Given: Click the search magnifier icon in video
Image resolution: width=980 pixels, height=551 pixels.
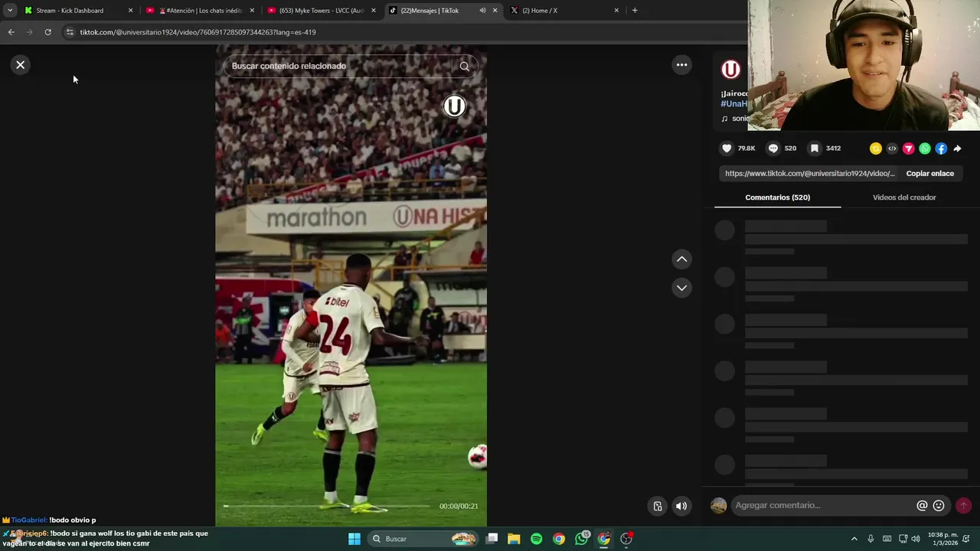Looking at the screenshot, I should point(464,66).
